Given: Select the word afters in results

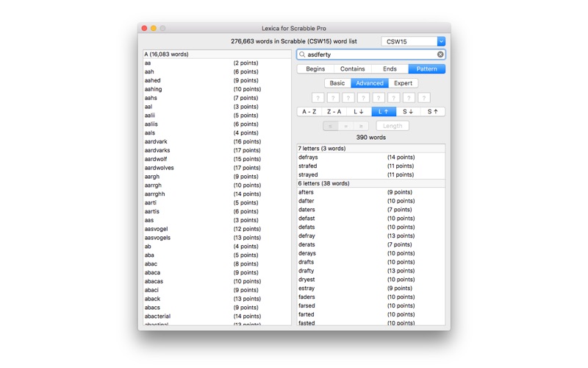Looking at the screenshot, I should pos(371,192).
